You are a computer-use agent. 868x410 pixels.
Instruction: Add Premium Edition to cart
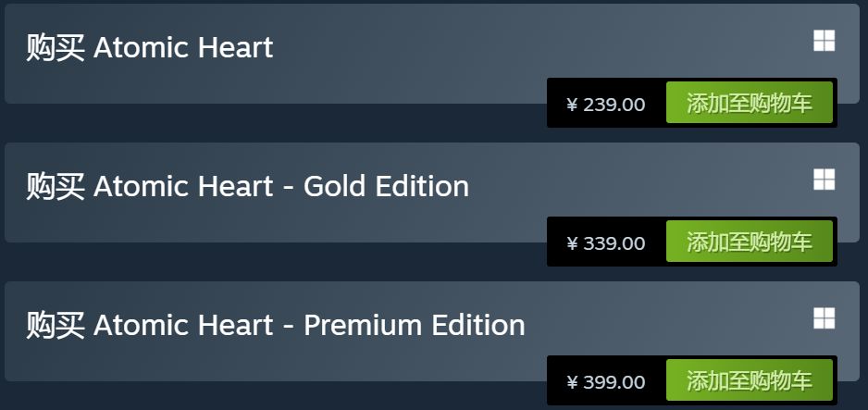[x=750, y=380]
